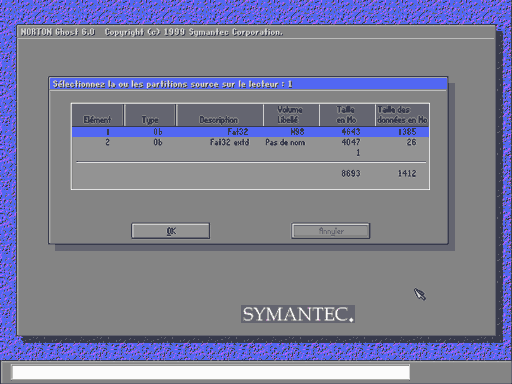Click the Taille des données column header
The width and height of the screenshot is (512, 384).
402,115
